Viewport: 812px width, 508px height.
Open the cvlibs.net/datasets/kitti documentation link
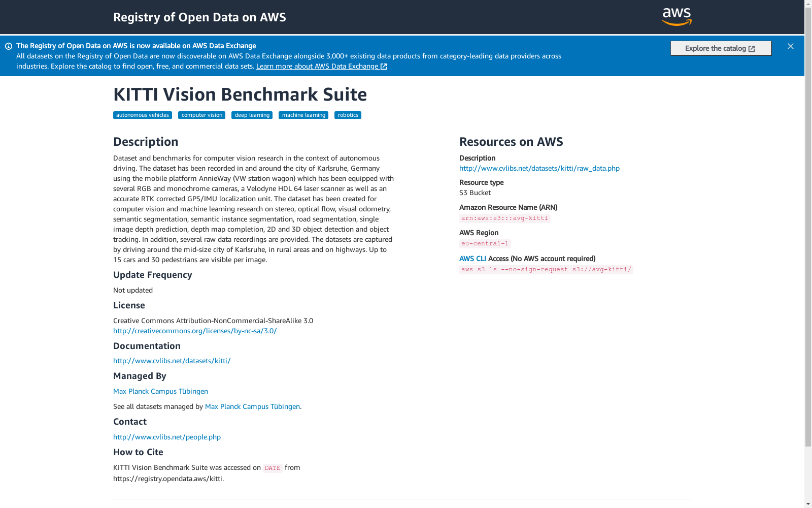click(172, 361)
